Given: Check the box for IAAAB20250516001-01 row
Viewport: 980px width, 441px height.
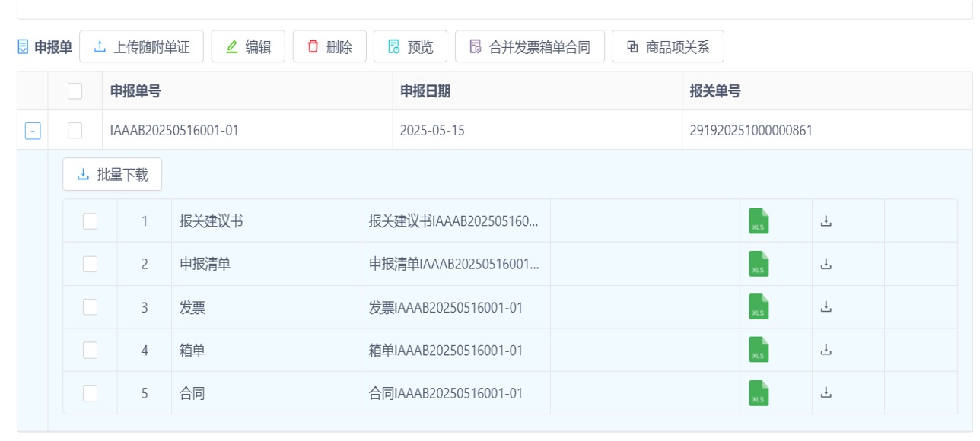Looking at the screenshot, I should pos(75,131).
